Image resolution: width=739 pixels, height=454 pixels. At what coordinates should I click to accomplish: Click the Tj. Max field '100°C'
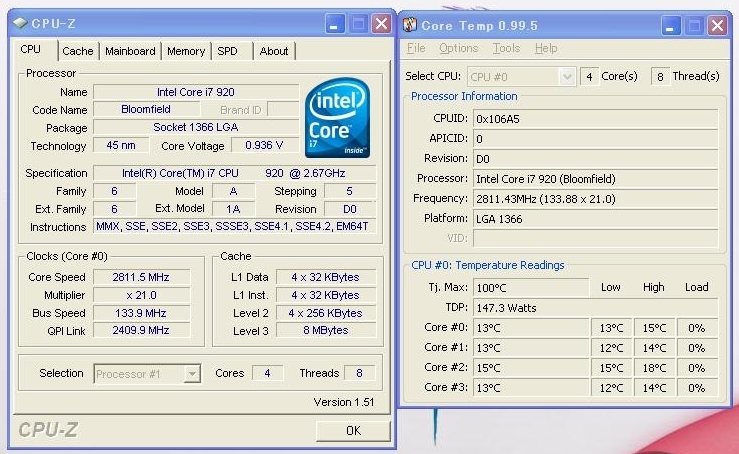click(x=531, y=288)
